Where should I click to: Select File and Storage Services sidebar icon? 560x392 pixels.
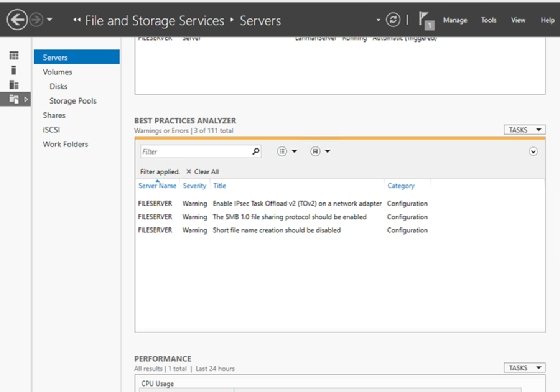tap(14, 99)
